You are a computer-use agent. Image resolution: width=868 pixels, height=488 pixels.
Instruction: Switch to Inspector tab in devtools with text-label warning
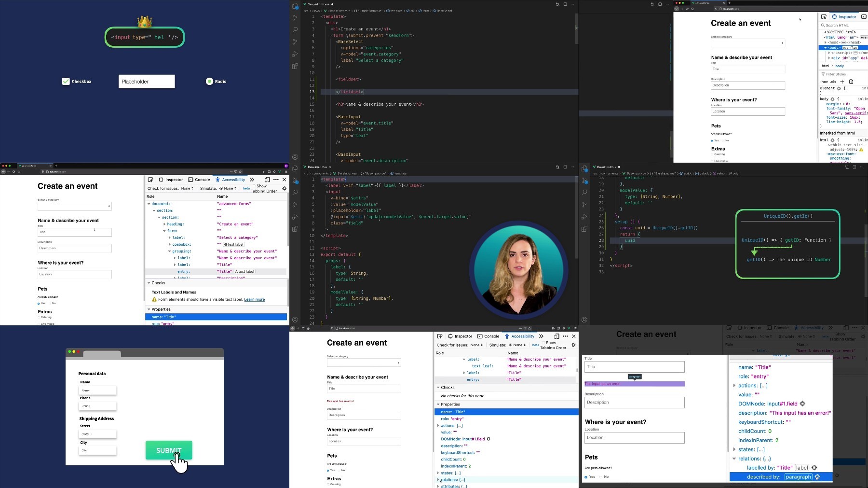(x=171, y=180)
